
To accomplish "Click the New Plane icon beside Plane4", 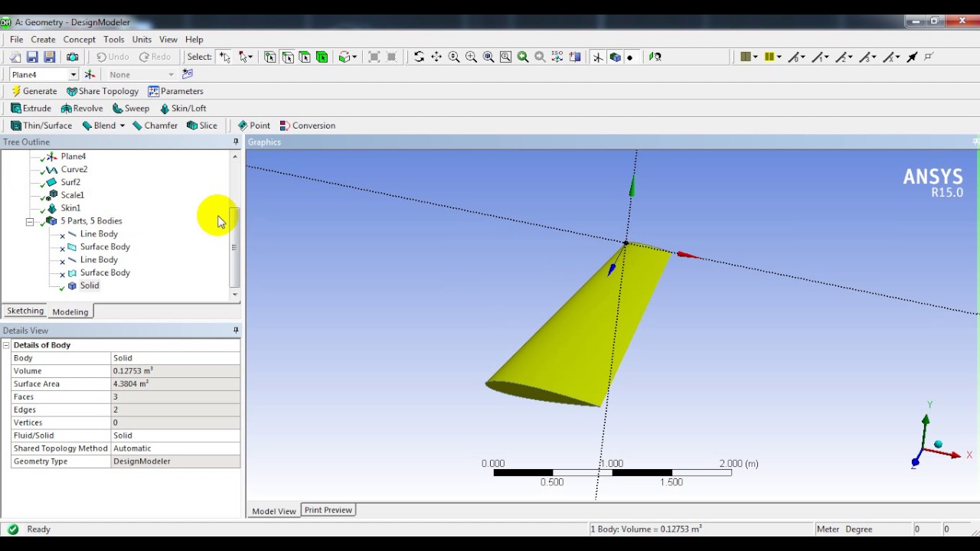I will pyautogui.click(x=90, y=74).
